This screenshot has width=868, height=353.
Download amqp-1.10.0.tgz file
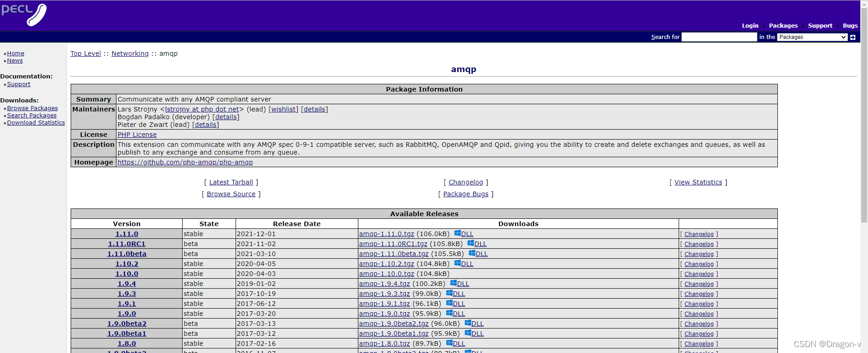[386, 274]
